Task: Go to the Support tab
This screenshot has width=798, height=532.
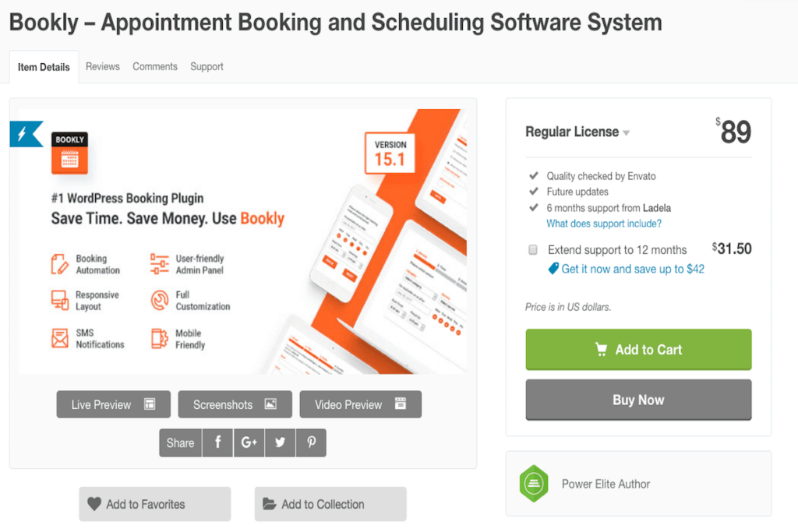Action: (207, 67)
